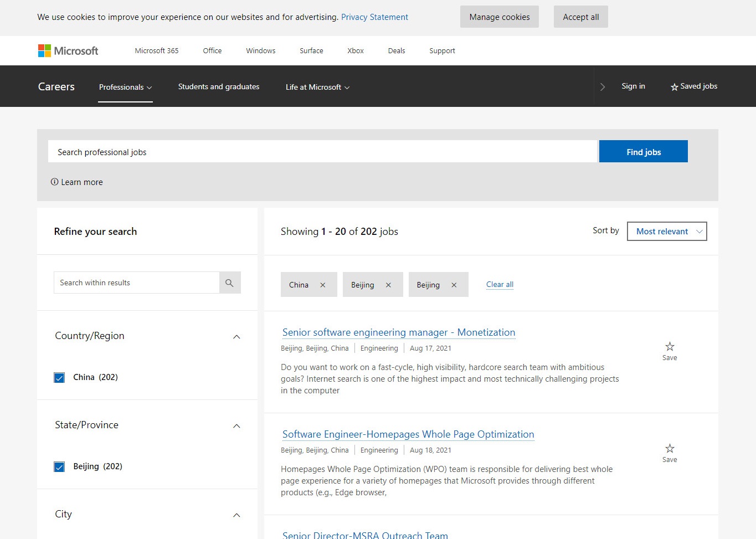Screen dimensions: 756x539
Task: Click the right arrow chevron beside Sign in
Action: point(603,87)
